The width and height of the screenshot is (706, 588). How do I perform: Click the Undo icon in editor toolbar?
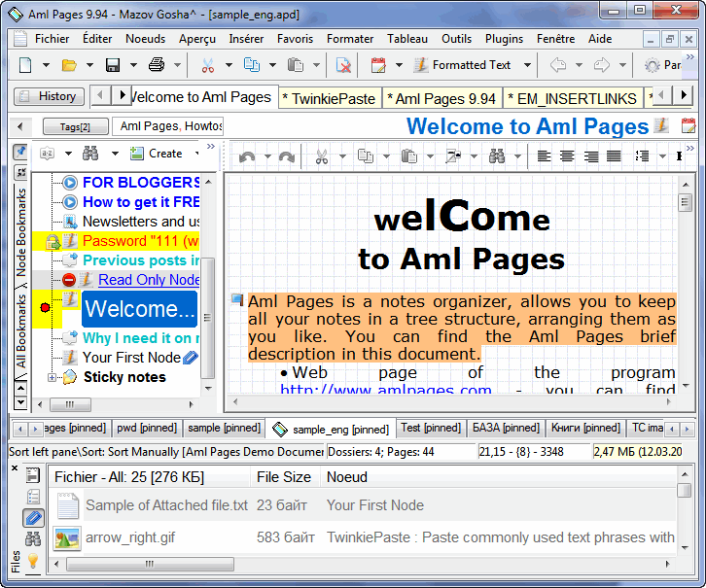point(247,156)
